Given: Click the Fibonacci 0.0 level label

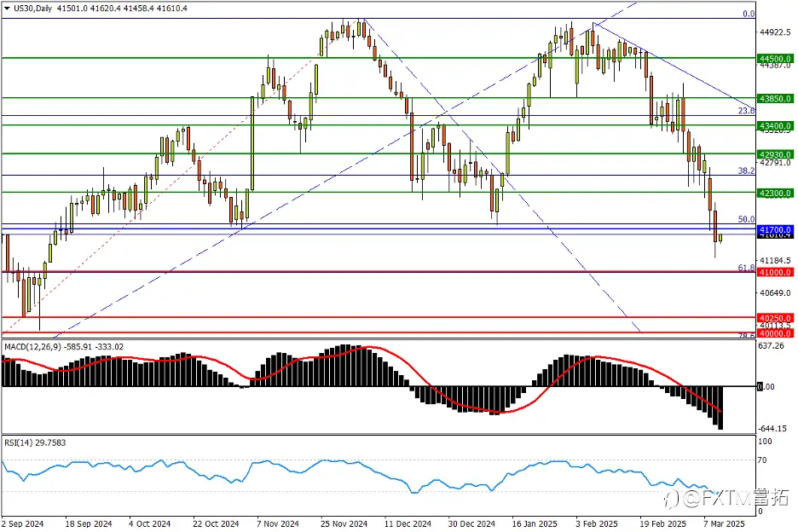Looking at the screenshot, I should (749, 14).
